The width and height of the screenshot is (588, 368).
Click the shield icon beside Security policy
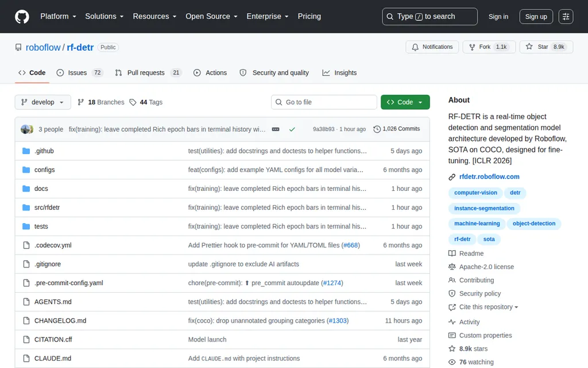pyautogui.click(x=452, y=294)
